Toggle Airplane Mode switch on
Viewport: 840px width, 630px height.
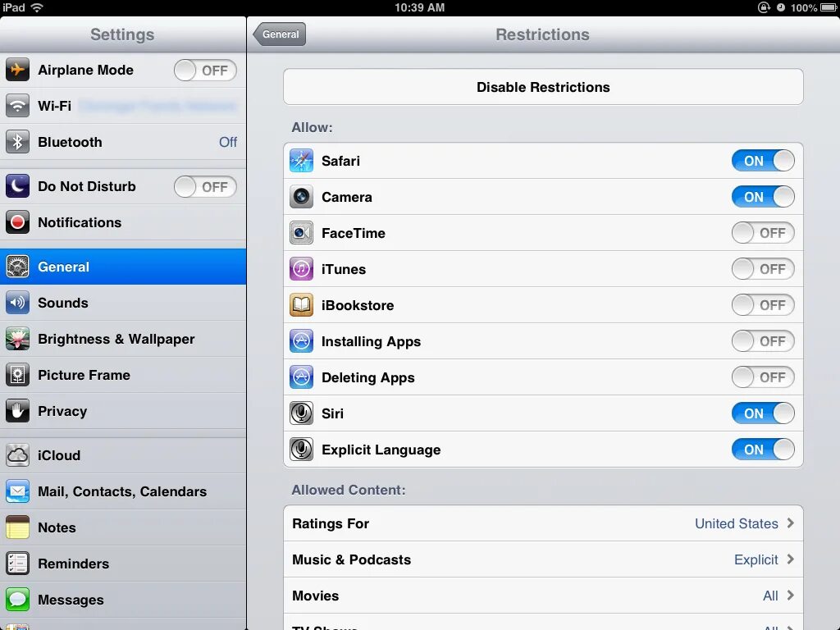click(205, 71)
